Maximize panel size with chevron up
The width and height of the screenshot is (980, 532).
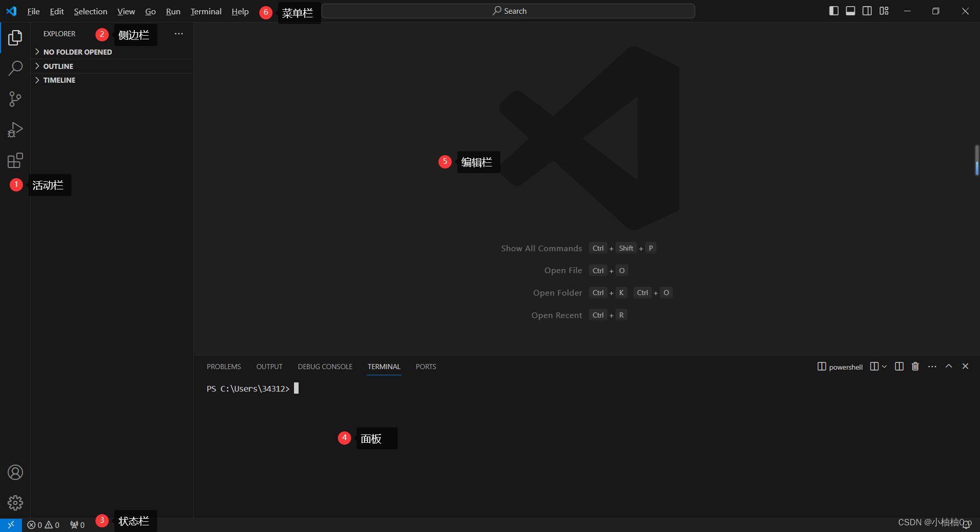pyautogui.click(x=949, y=366)
